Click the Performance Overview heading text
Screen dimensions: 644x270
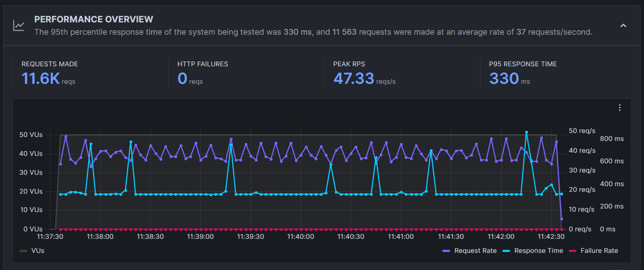point(94,19)
